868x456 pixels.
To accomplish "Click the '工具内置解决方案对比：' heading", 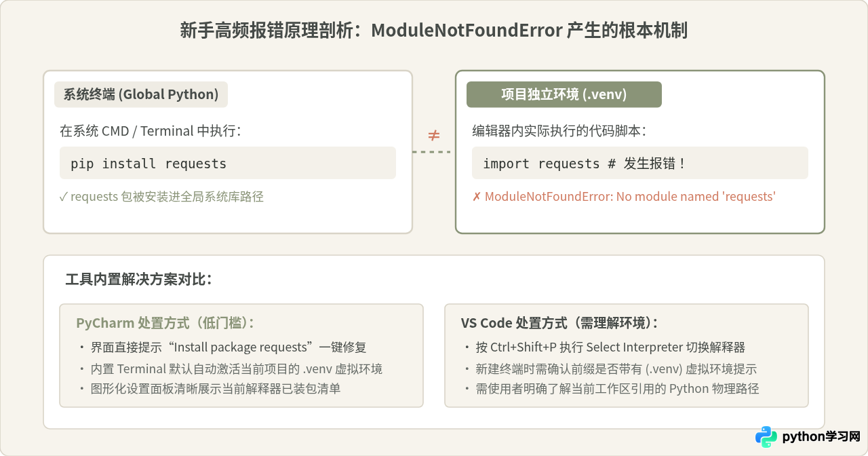I will click(x=139, y=279).
